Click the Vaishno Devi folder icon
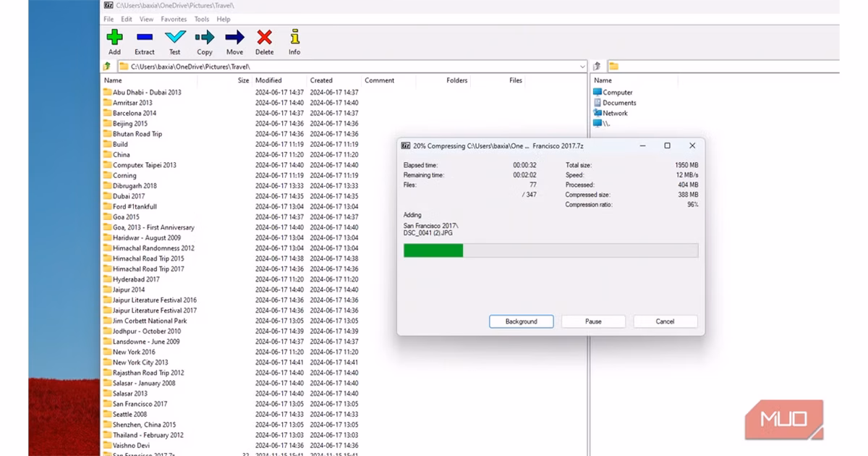 tap(107, 445)
